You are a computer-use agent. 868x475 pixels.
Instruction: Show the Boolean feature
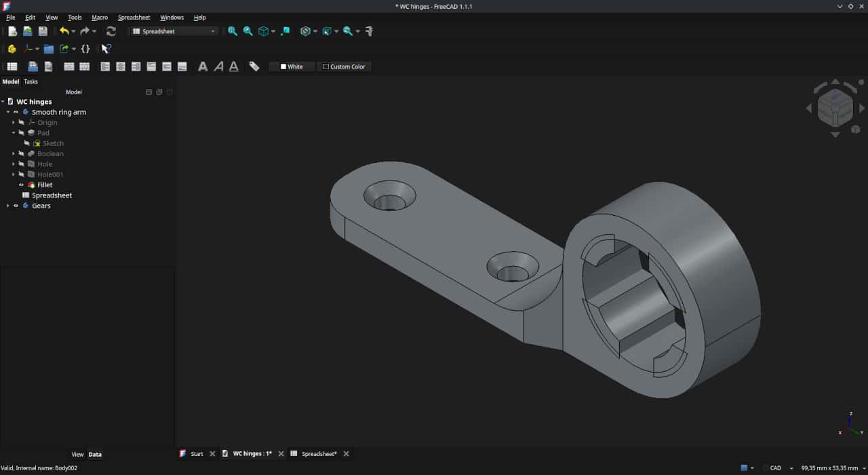pos(21,154)
